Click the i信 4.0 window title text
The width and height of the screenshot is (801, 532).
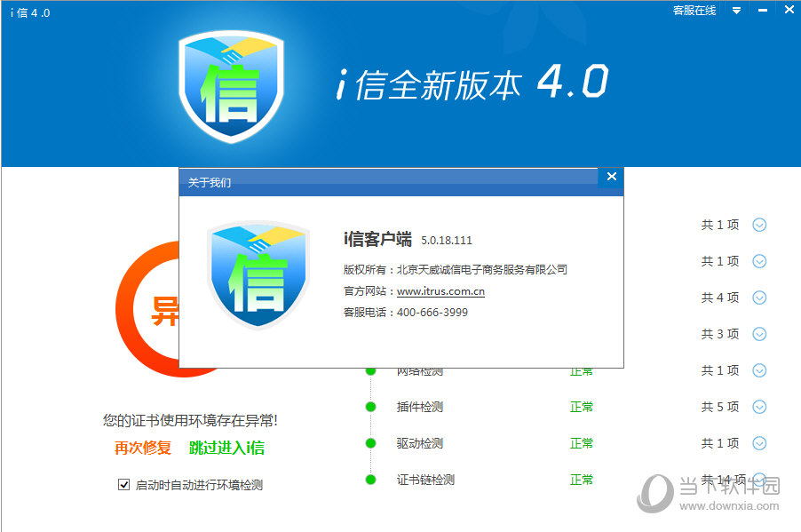pos(30,12)
